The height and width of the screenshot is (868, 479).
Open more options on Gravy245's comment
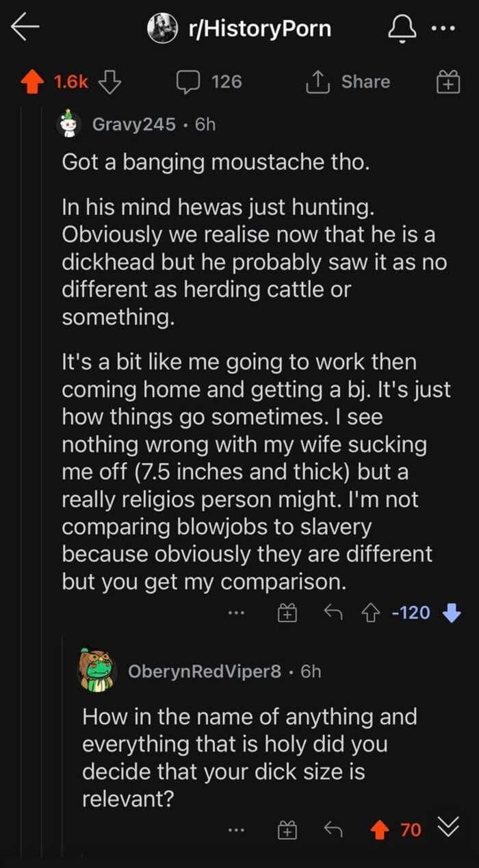(237, 613)
